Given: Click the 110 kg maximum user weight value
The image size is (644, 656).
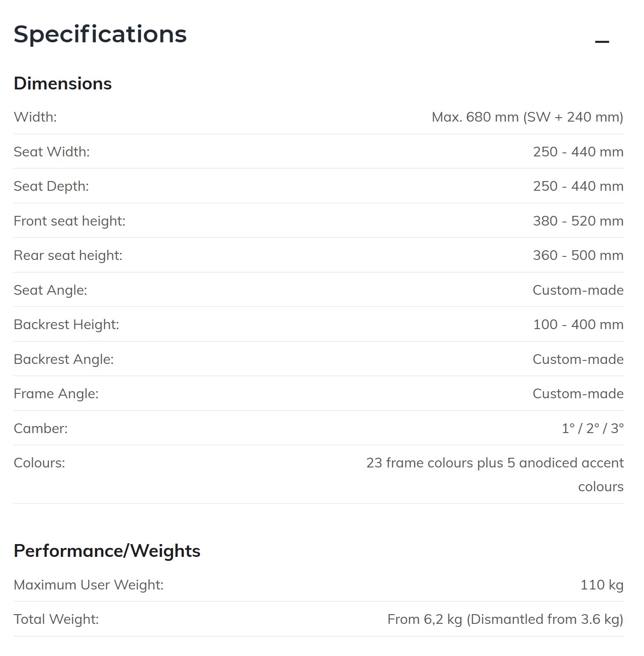Looking at the screenshot, I should 602,585.
